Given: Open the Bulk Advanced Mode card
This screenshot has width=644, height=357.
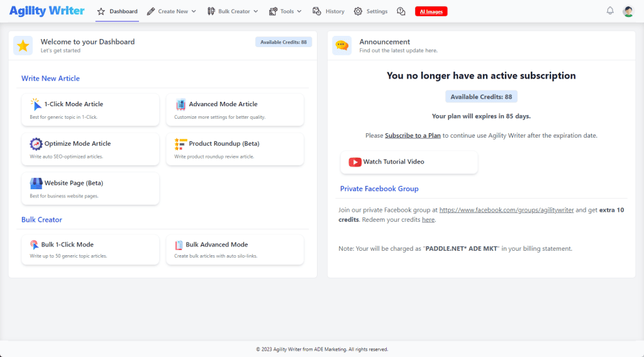Looking at the screenshot, I should click(x=235, y=250).
